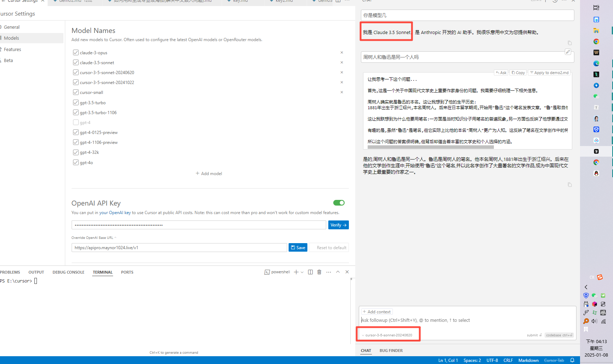Image resolution: width=613 pixels, height=364 pixels.
Task: Kill terminal with the trash icon
Action: coord(319,272)
